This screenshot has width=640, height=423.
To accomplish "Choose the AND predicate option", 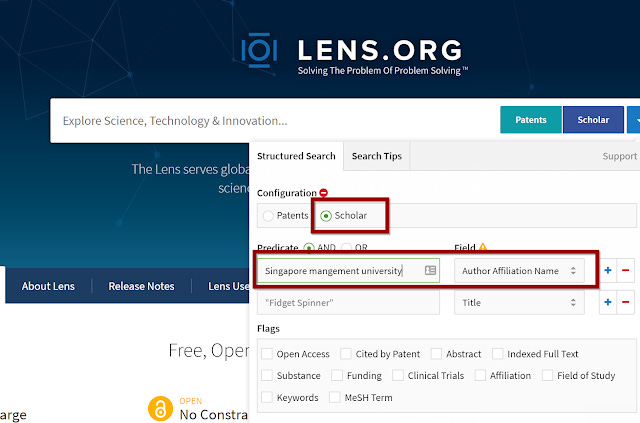I will pyautogui.click(x=309, y=247).
